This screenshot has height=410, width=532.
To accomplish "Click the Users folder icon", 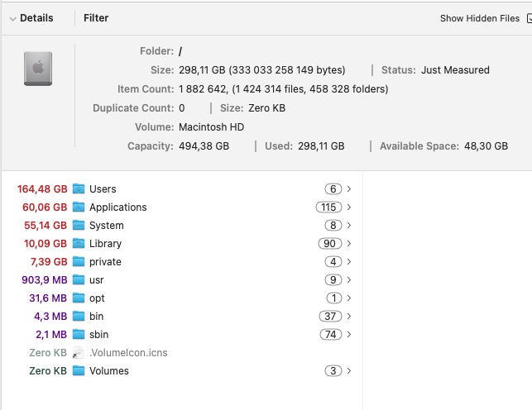I will (79, 189).
